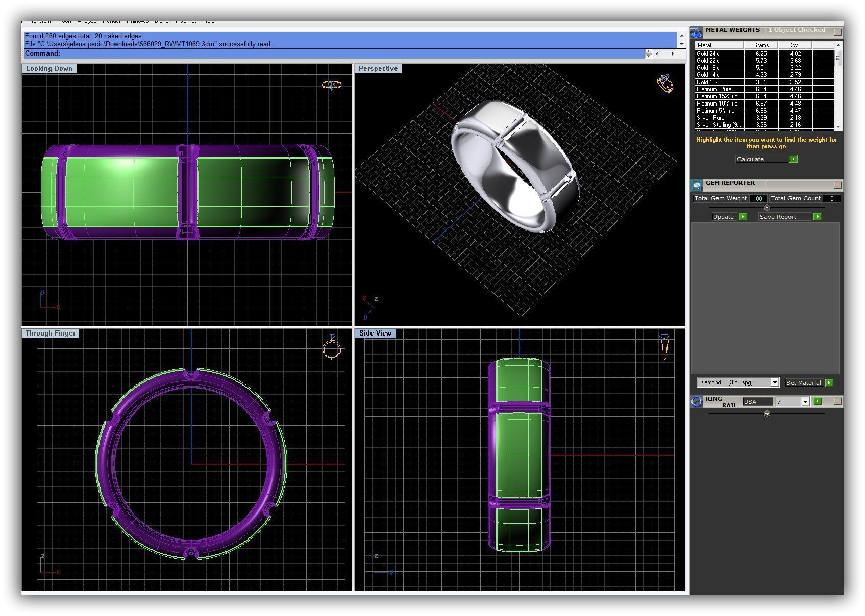The image size is (865, 616).
Task: Close the Ring Rail panel
Action: pyautogui.click(x=837, y=401)
